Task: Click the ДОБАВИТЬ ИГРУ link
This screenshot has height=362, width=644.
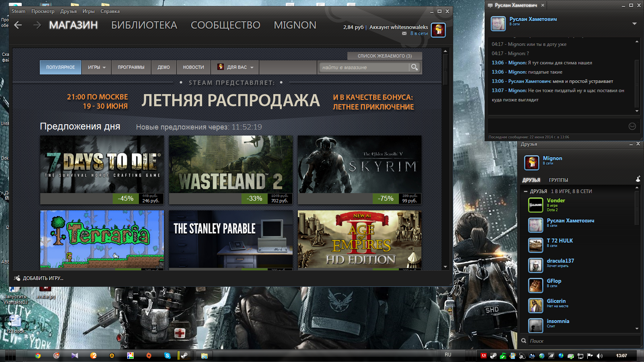Action: 43,278
